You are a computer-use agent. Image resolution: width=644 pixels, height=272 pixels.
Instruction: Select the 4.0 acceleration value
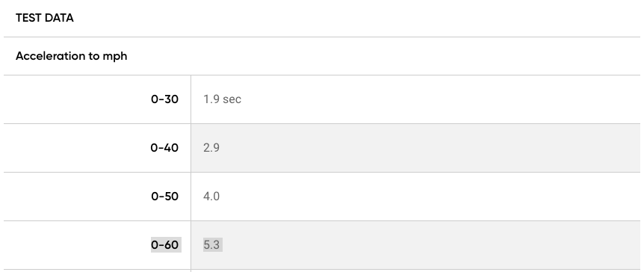(211, 196)
